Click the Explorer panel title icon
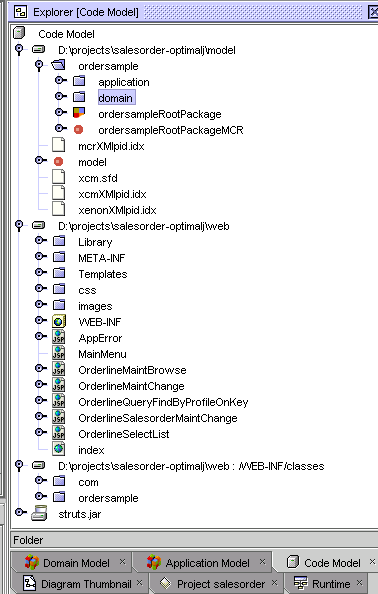This screenshot has height=594, width=378. (x=20, y=12)
